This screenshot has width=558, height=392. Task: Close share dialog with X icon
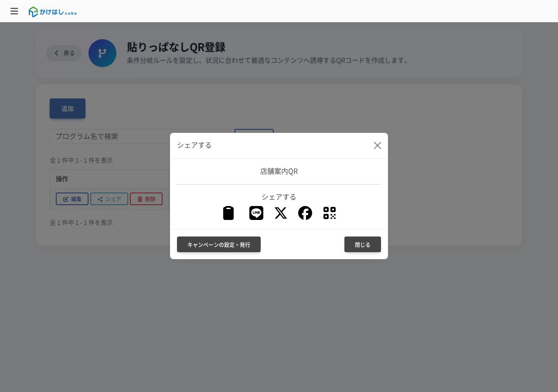pyautogui.click(x=378, y=145)
